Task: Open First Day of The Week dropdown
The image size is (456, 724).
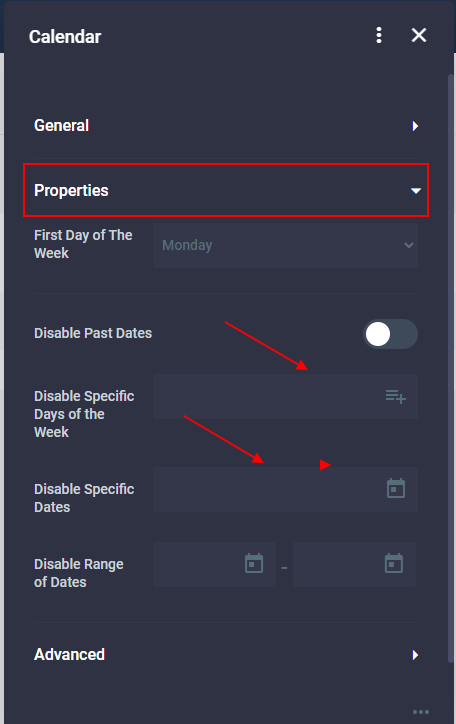Action: pyautogui.click(x=285, y=245)
